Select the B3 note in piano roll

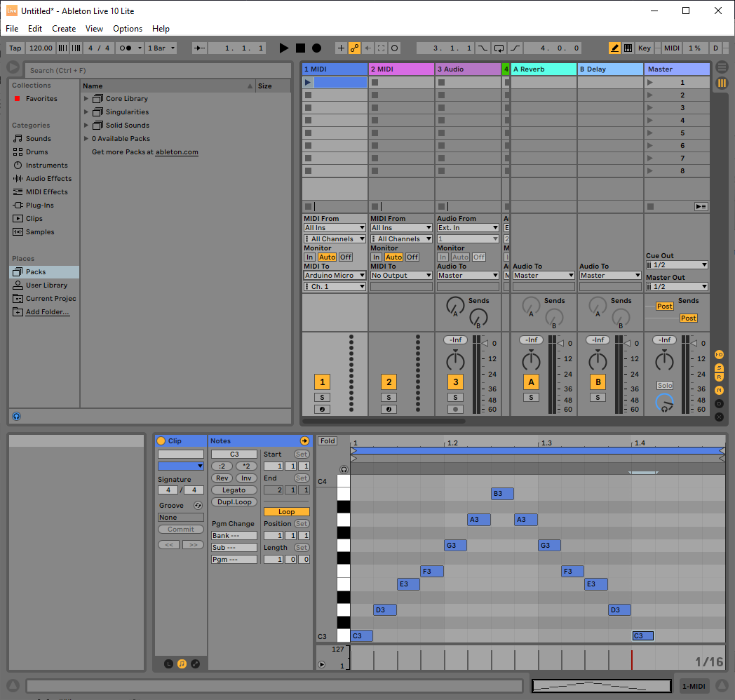(502, 493)
